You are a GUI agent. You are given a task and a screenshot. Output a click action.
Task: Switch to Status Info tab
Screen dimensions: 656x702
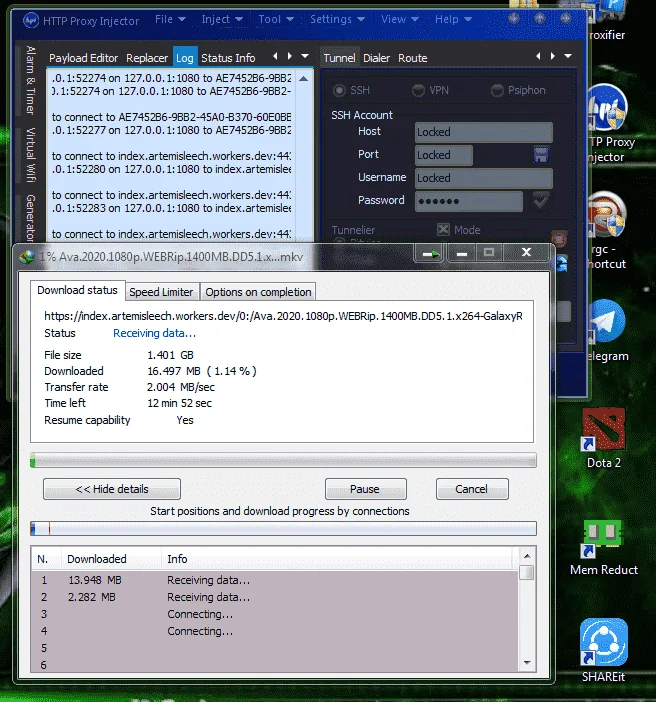point(228,58)
